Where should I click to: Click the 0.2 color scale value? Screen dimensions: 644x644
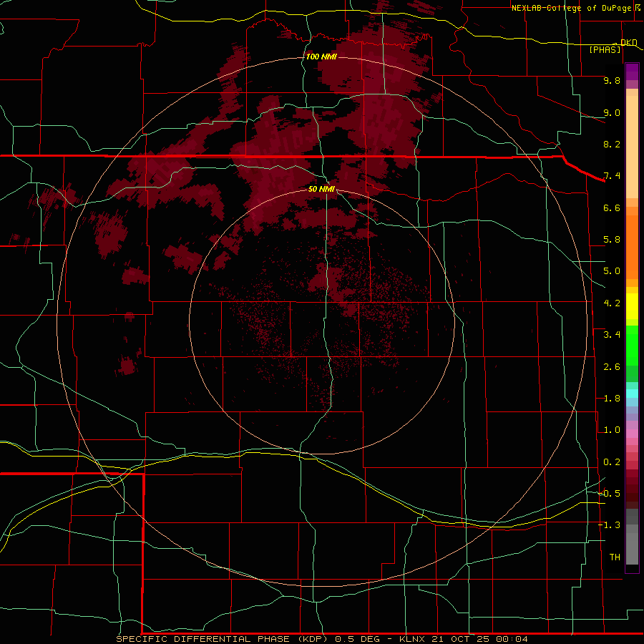click(x=611, y=462)
